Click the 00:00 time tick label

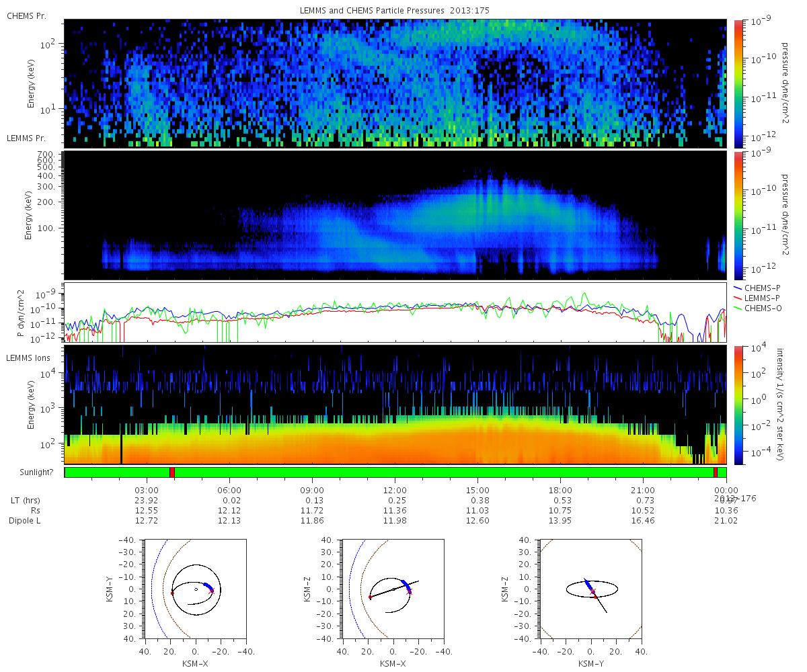tap(726, 491)
